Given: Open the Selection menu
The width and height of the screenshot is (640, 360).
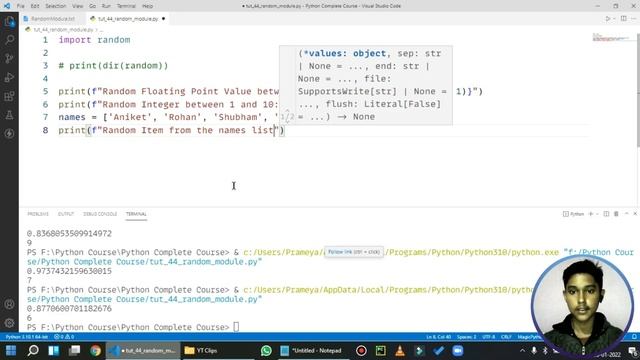Looking at the screenshot, I should tap(56, 6).
